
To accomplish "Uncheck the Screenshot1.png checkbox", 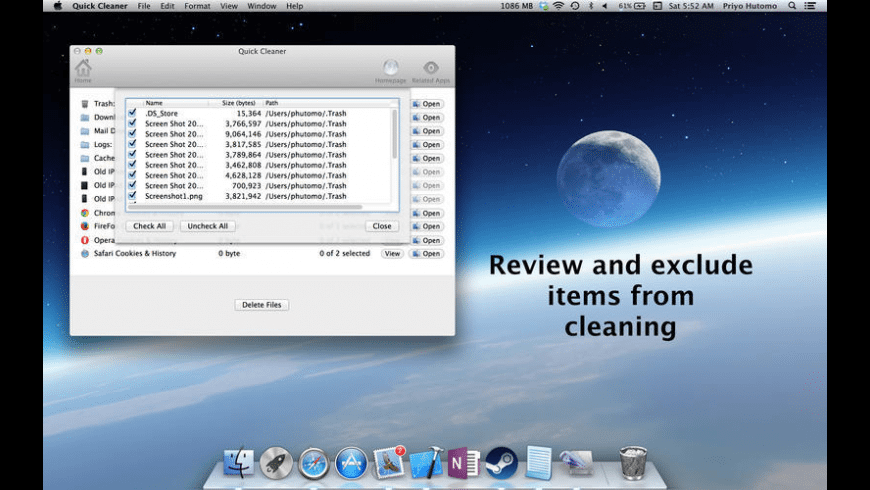I will 132,196.
